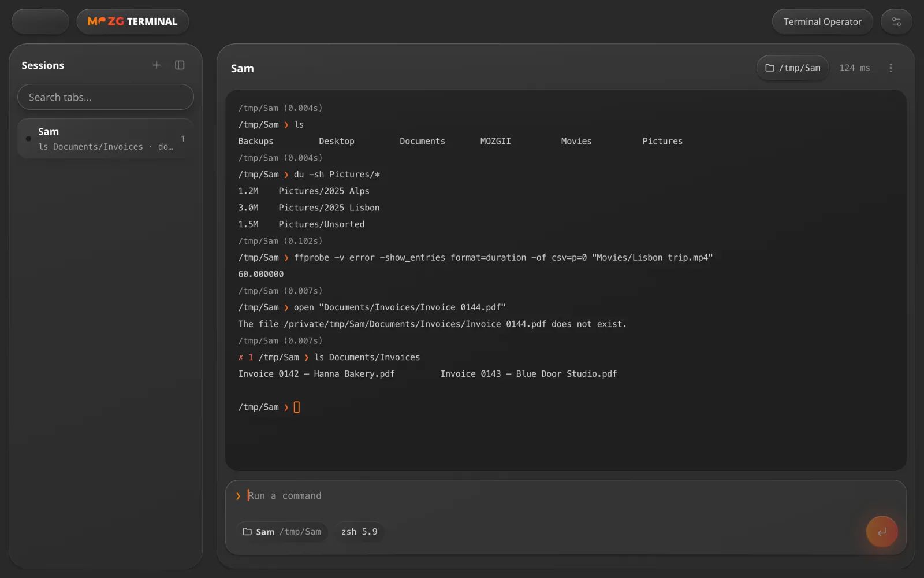Click the Sam /tmp/Sam directory chip below input
The image size is (924, 578).
click(x=282, y=532)
